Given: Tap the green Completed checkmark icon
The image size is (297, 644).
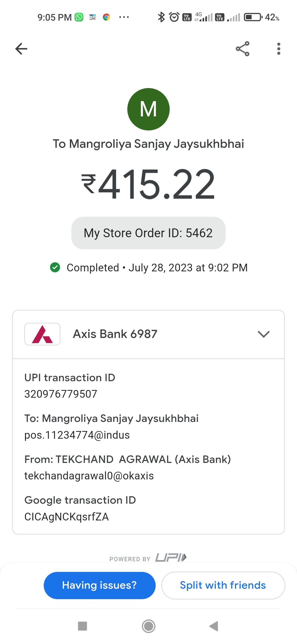Looking at the screenshot, I should [55, 267].
